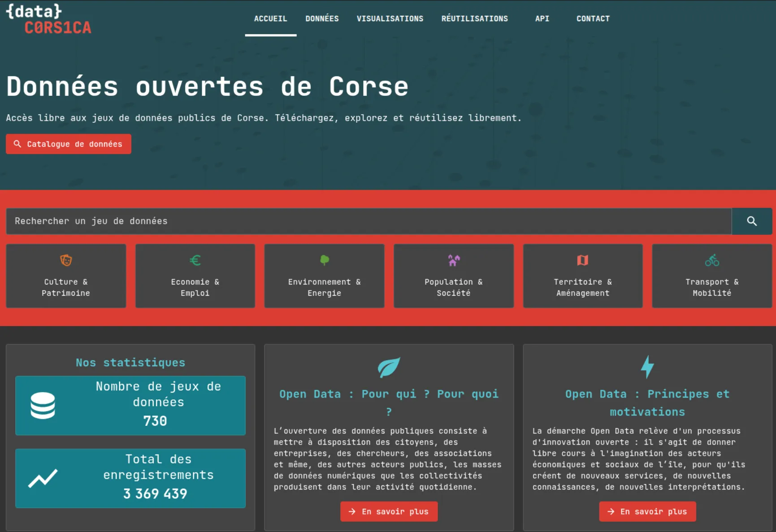The width and height of the screenshot is (776, 532).
Task: Select the Transport & Mobilité bicycle icon
Action: (712, 260)
